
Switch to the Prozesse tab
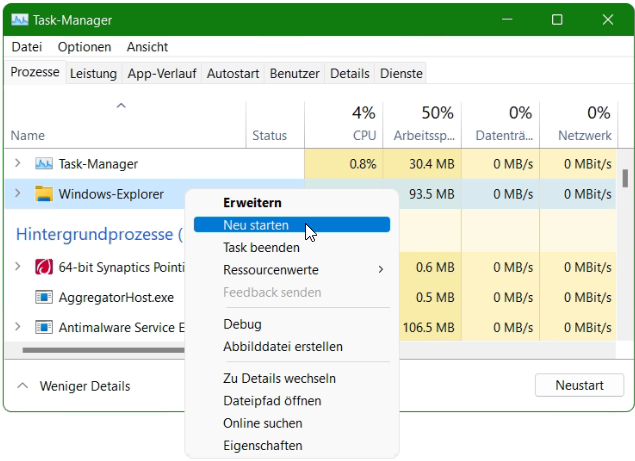[x=35, y=72]
